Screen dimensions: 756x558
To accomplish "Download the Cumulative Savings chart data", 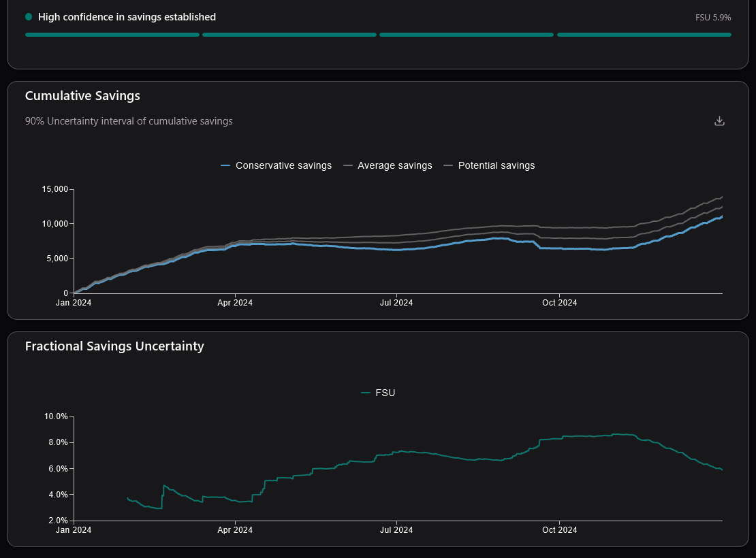I will click(719, 121).
